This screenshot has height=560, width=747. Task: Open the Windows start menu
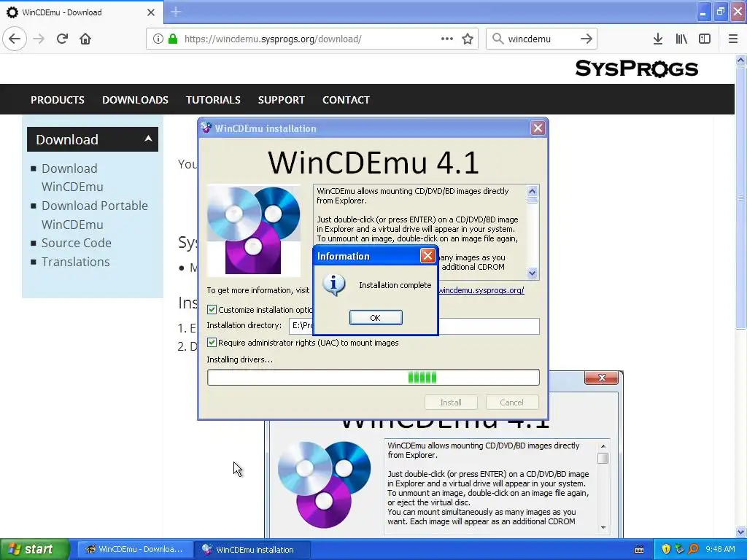[35, 549]
